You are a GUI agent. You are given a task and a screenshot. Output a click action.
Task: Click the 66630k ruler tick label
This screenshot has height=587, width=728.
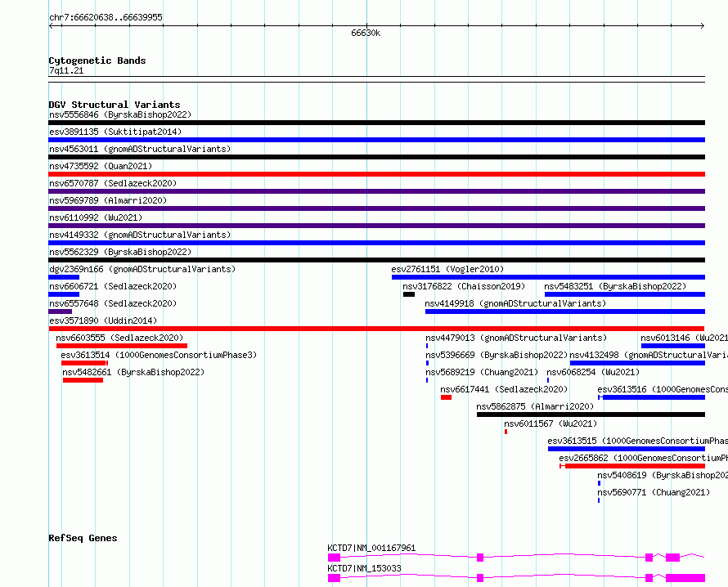366,33
